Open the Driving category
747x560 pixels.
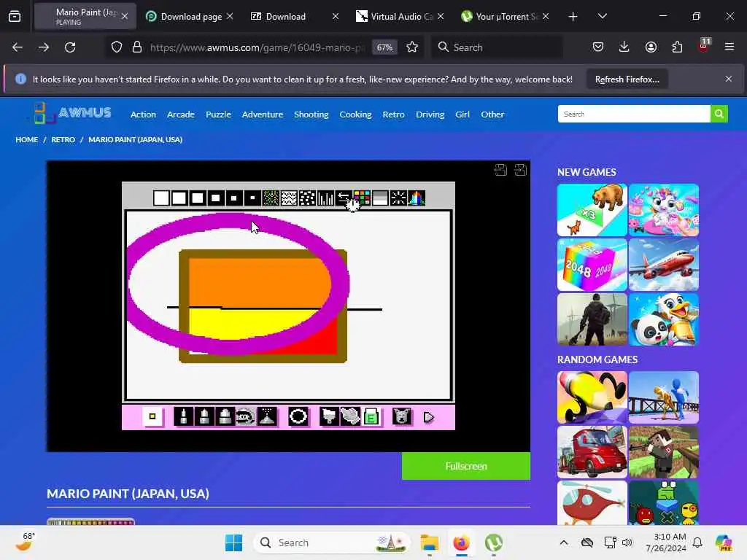pyautogui.click(x=430, y=114)
